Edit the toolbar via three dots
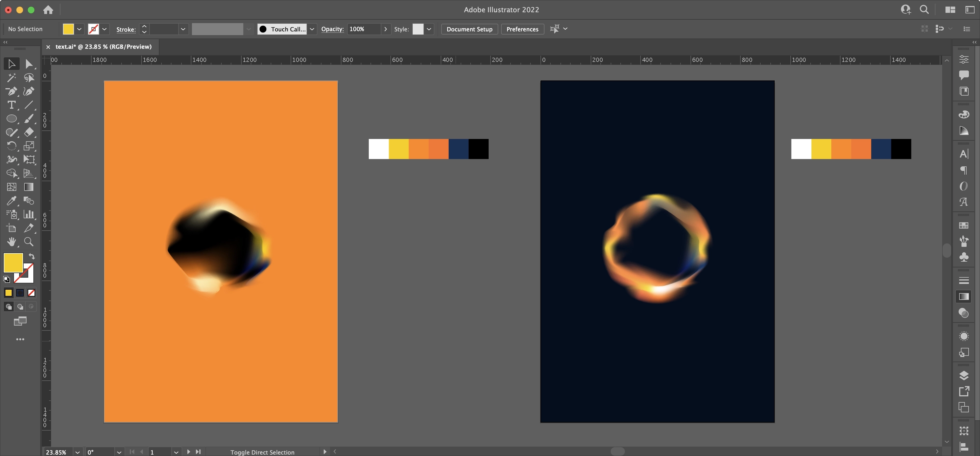The image size is (980, 456). click(x=20, y=339)
